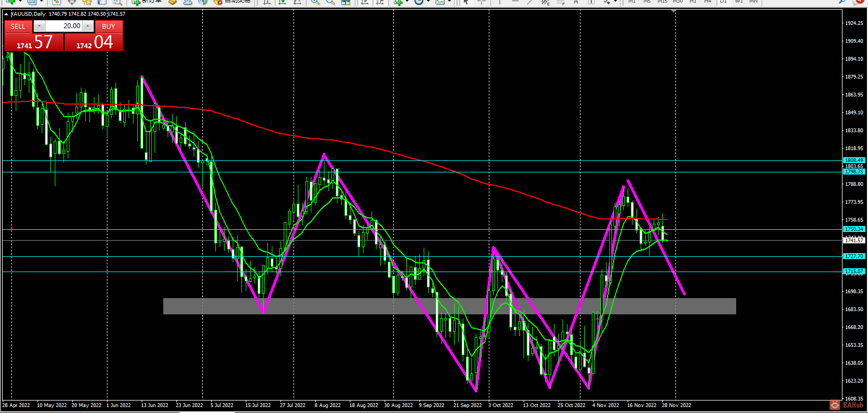Collapse the one-click trading panel triangle
Screen dimensions: 868x413
pyautogui.click(x=6, y=14)
